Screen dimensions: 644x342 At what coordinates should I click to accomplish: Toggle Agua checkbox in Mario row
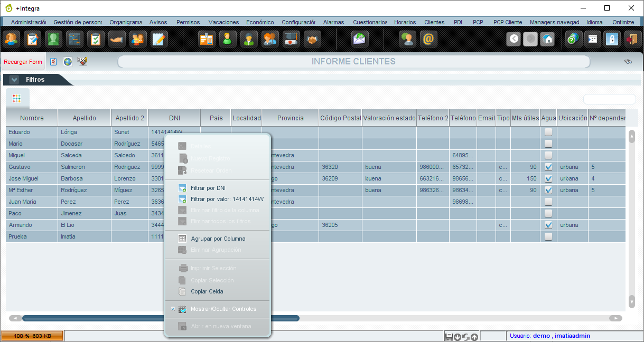pyautogui.click(x=548, y=144)
